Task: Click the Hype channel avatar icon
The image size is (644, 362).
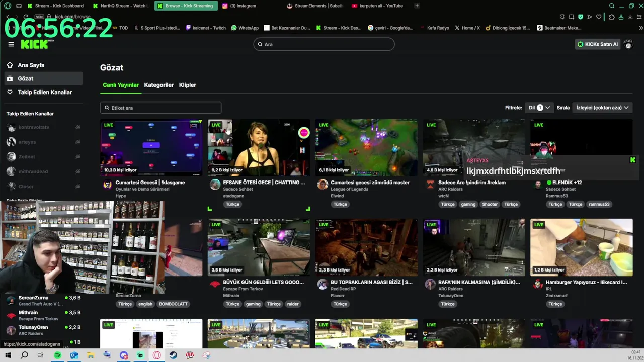Action: (107, 185)
